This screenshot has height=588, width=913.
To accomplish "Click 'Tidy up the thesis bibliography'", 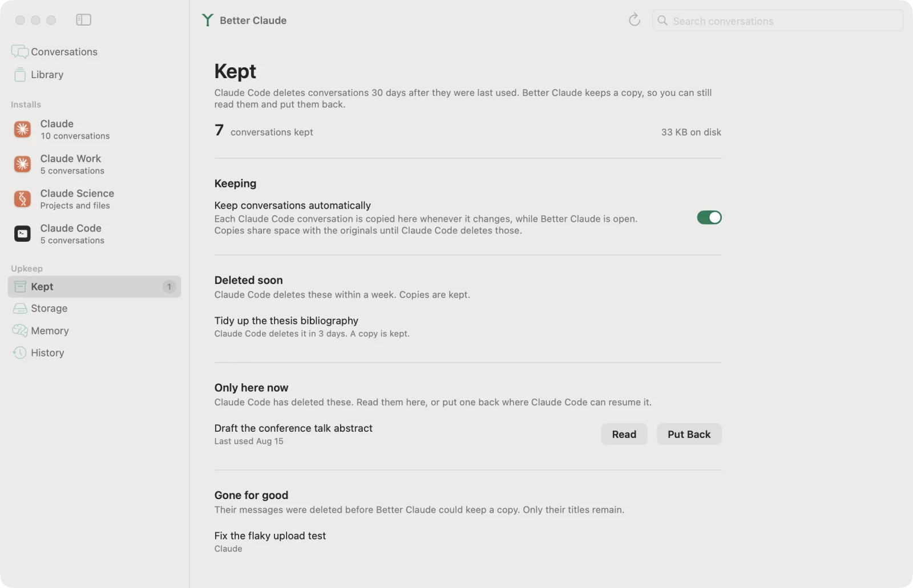I will click(286, 321).
